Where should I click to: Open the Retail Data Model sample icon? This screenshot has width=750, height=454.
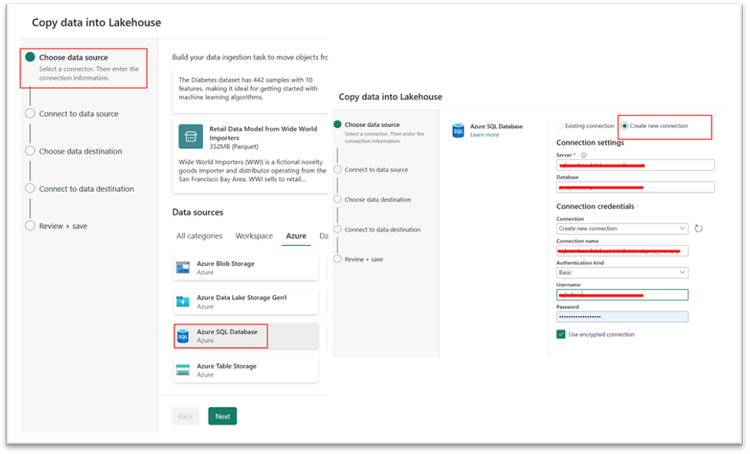[190, 136]
